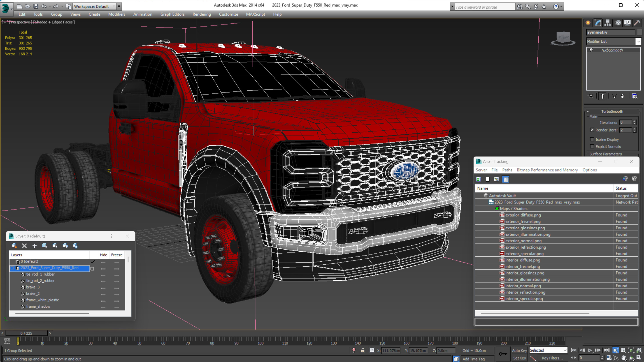Toggle Freeze for brake_3 row
644x362 pixels.
click(x=116, y=288)
